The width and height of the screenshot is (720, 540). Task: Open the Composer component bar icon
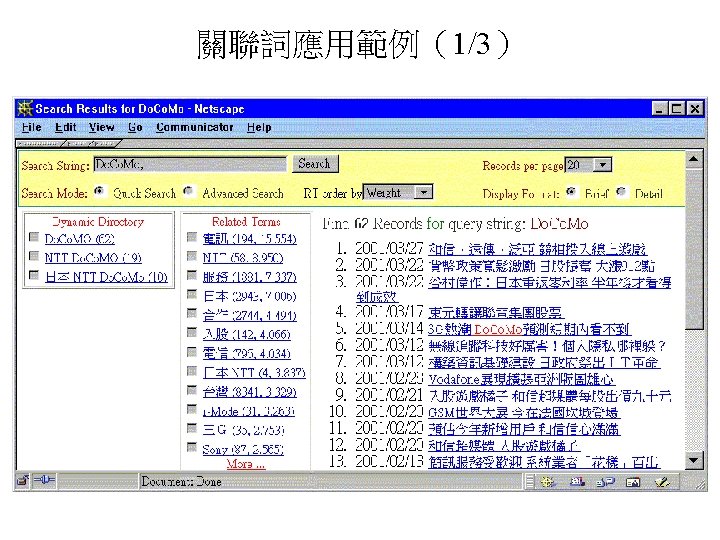(x=662, y=482)
